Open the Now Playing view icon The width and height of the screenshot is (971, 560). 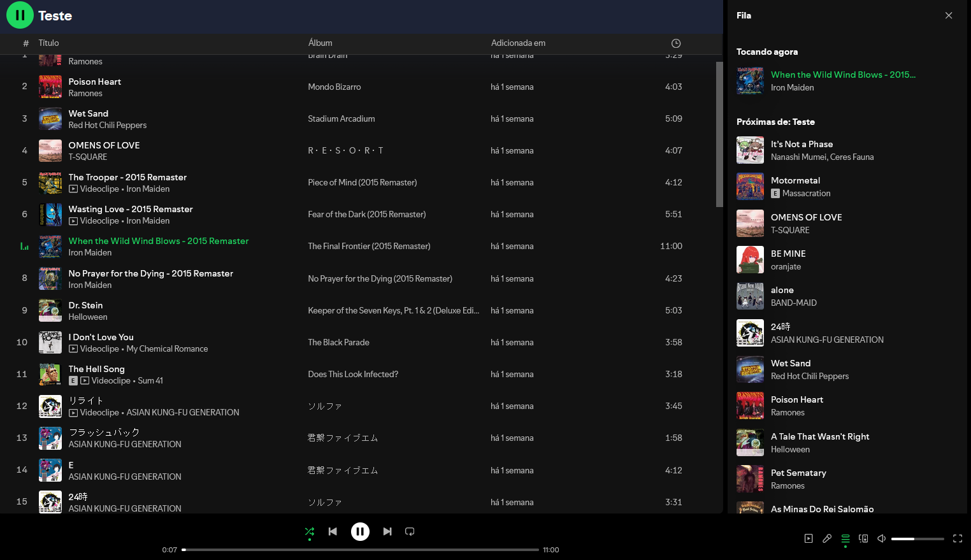tap(809, 538)
